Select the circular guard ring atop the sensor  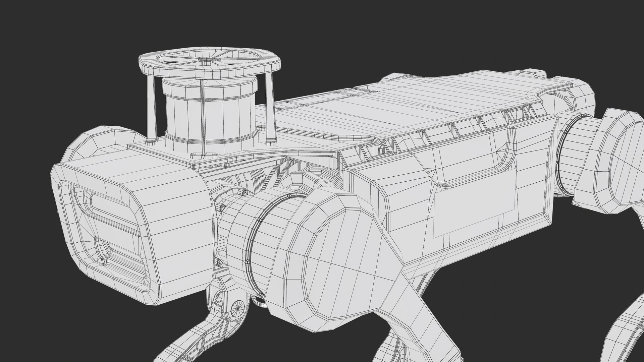(210, 64)
